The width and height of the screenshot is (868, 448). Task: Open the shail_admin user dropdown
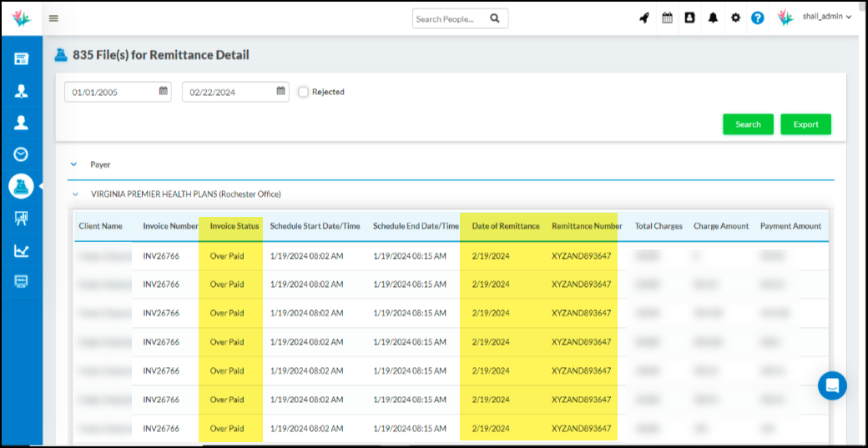click(826, 18)
